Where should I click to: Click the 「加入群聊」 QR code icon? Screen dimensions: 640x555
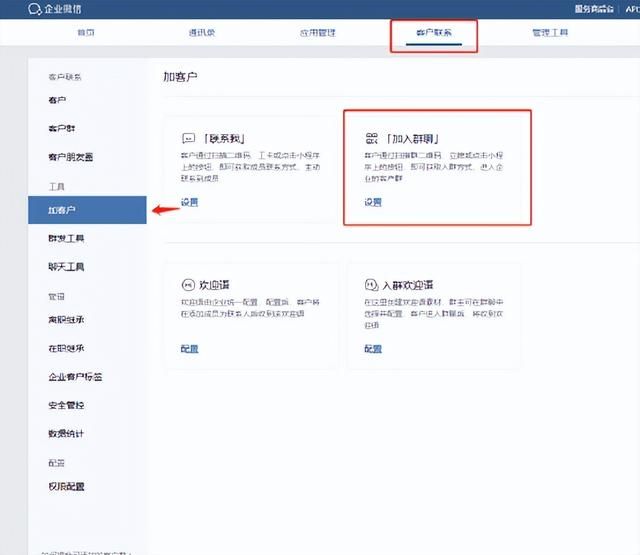point(371,138)
